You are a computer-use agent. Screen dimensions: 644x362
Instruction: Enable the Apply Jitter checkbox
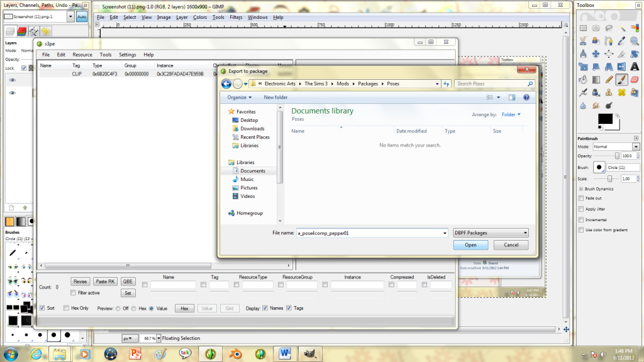581,209
